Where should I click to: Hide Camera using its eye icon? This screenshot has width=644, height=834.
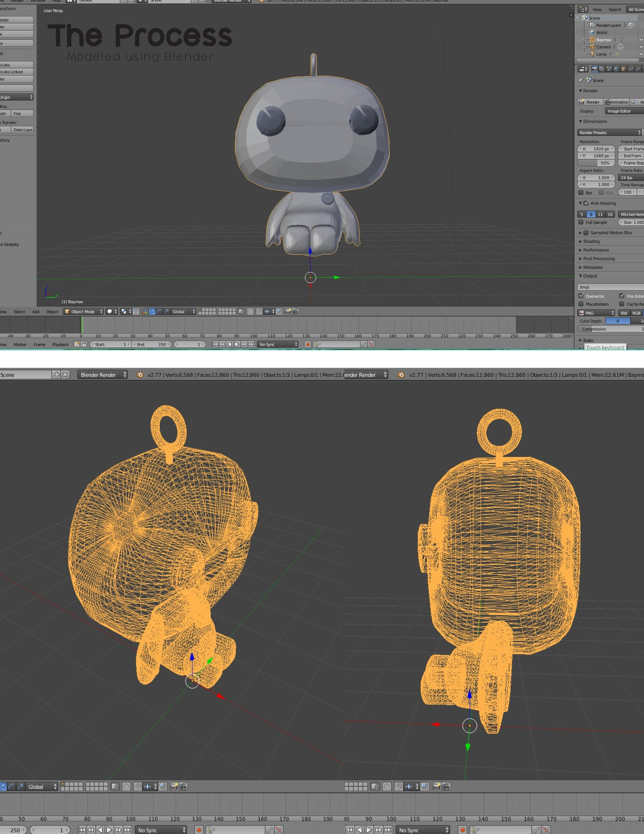point(641,47)
